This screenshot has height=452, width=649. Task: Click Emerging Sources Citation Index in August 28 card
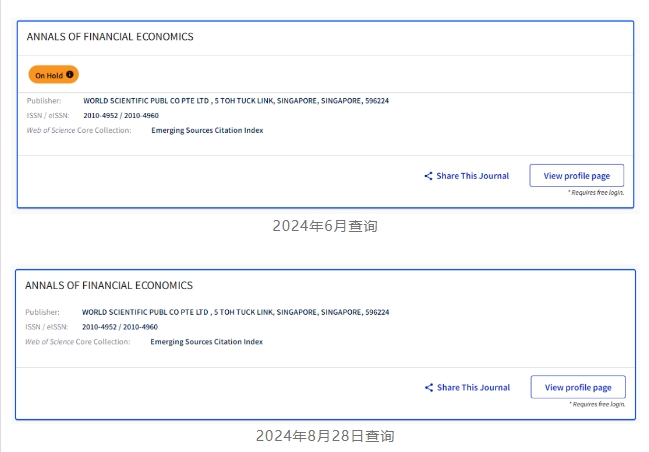(x=207, y=342)
